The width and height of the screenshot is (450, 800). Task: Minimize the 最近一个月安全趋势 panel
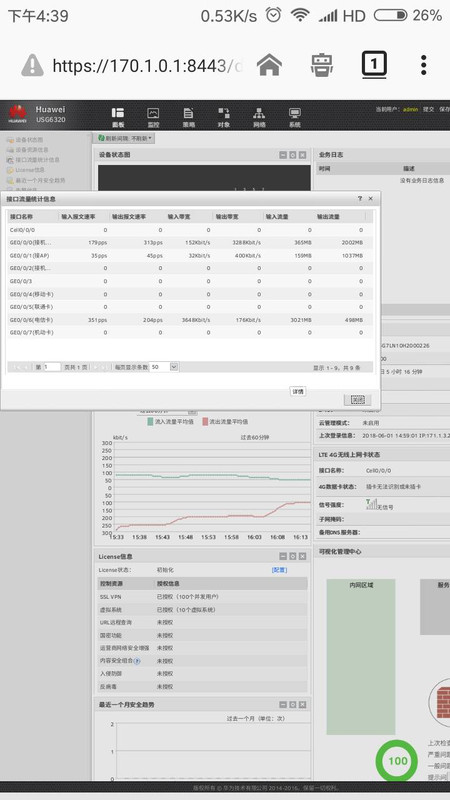[283, 705]
